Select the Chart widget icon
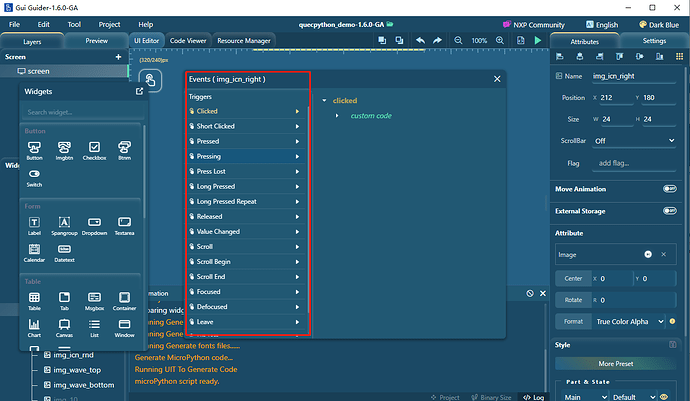This screenshot has height=401, width=690. click(34, 326)
